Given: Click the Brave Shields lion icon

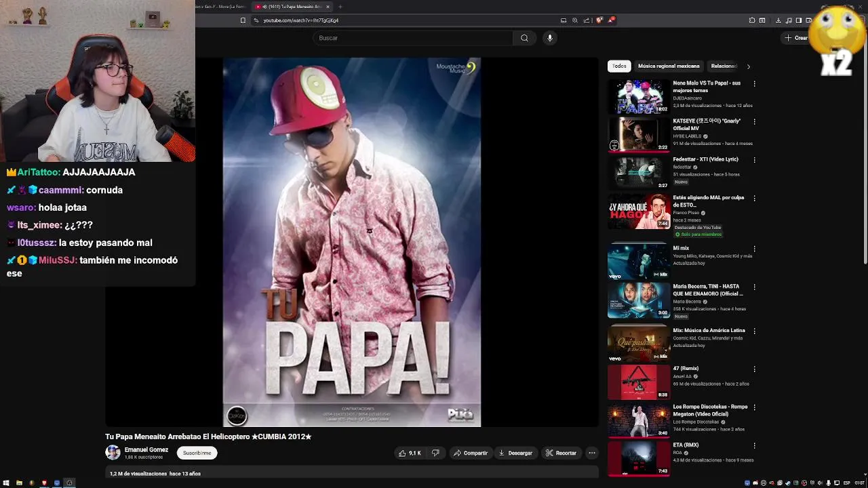Looking at the screenshot, I should click(x=599, y=20).
